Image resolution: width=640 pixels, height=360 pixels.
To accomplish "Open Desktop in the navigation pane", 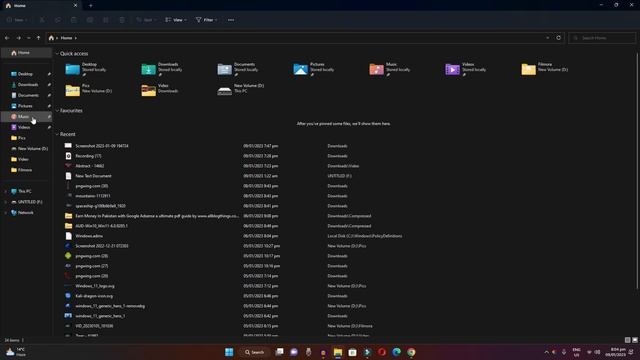I will coord(25,74).
